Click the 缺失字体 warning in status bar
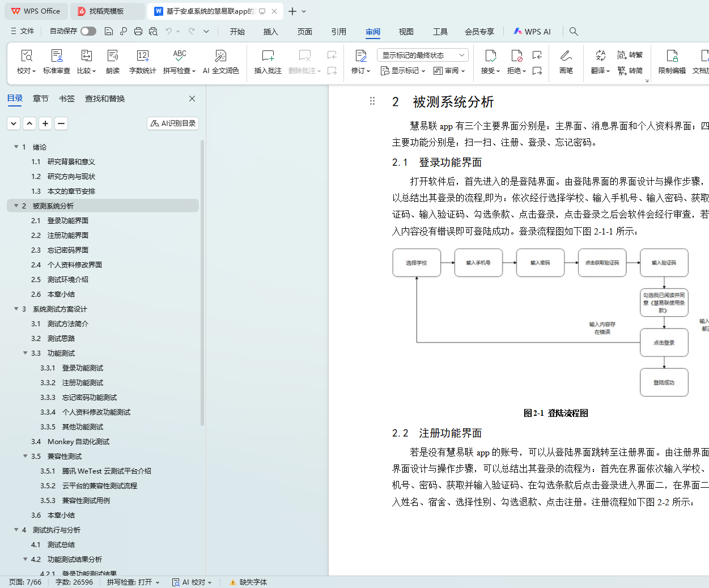The image size is (709, 588). point(248,582)
